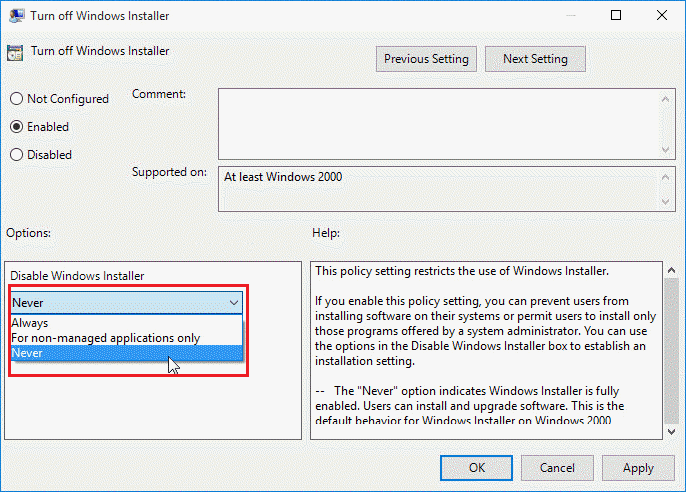Close the Turn off Windows Installer dialog
This screenshot has height=492, width=686.
[662, 15]
